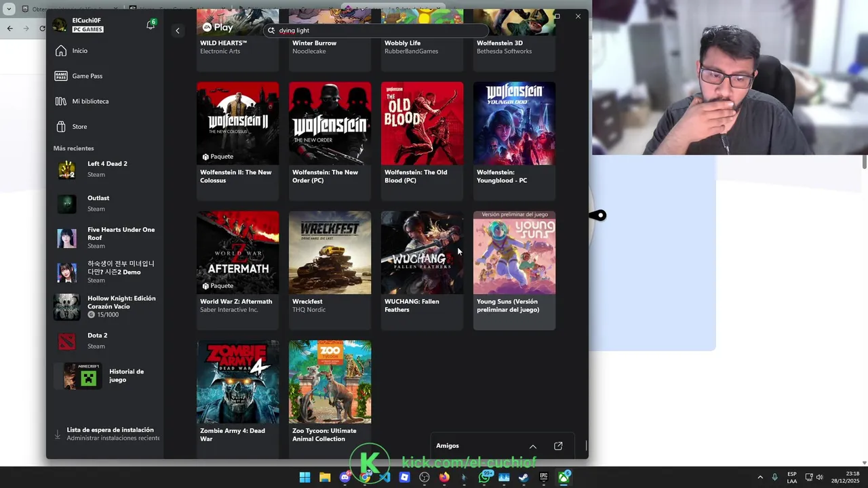Click the search magnifier icon

click(271, 30)
